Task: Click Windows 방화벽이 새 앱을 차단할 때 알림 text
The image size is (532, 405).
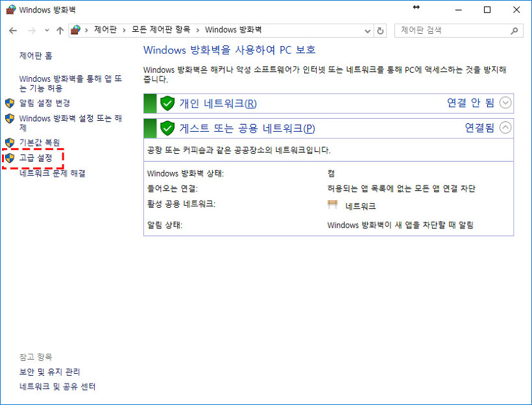Action: tap(400, 225)
